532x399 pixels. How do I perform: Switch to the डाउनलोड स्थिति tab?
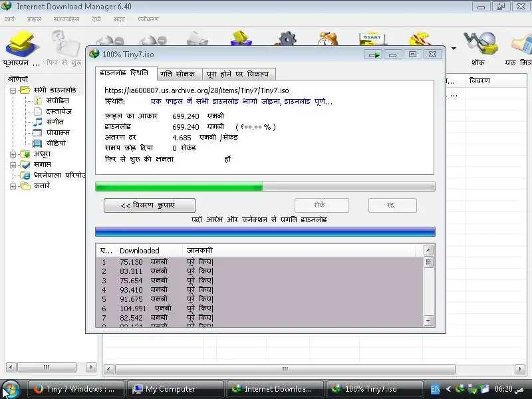126,73
